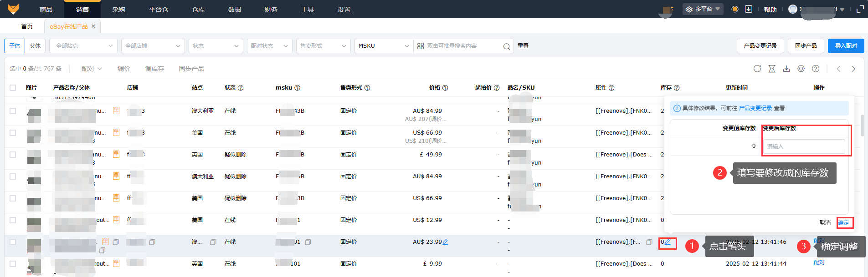Click 确定 to confirm stock change
Image resolution: width=868 pixels, height=277 pixels.
pyautogui.click(x=844, y=223)
